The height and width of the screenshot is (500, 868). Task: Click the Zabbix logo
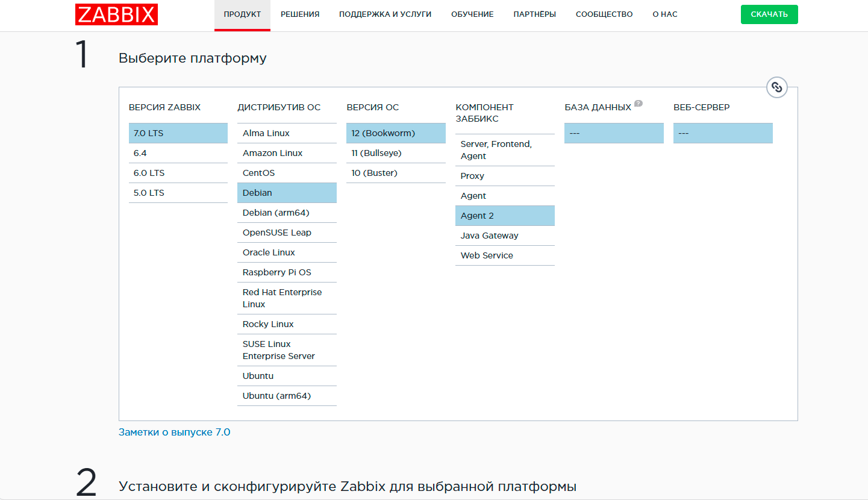tap(116, 14)
